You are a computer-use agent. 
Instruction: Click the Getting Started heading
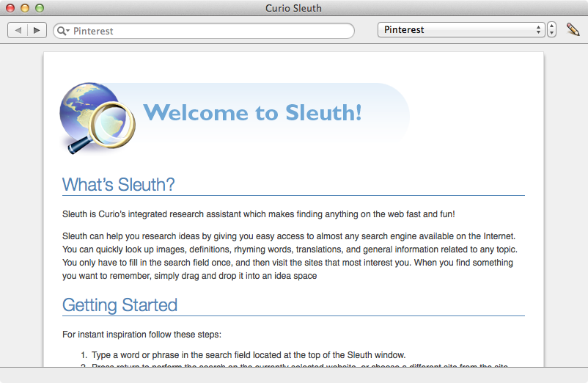[x=120, y=305]
